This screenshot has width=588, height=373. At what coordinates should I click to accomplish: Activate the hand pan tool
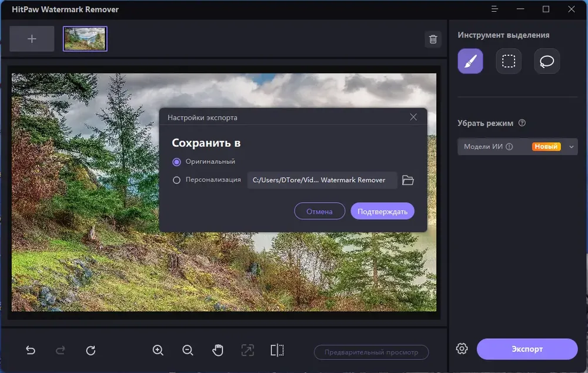click(218, 351)
